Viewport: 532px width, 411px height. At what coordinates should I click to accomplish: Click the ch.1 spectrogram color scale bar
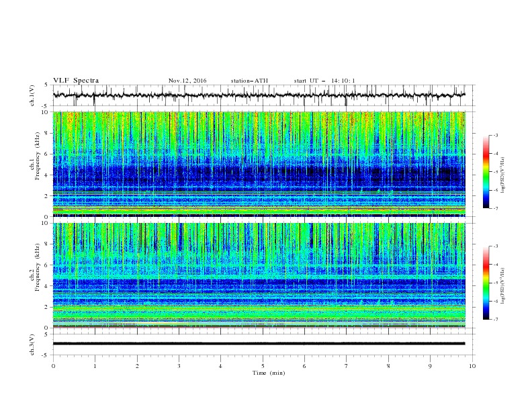coord(486,171)
